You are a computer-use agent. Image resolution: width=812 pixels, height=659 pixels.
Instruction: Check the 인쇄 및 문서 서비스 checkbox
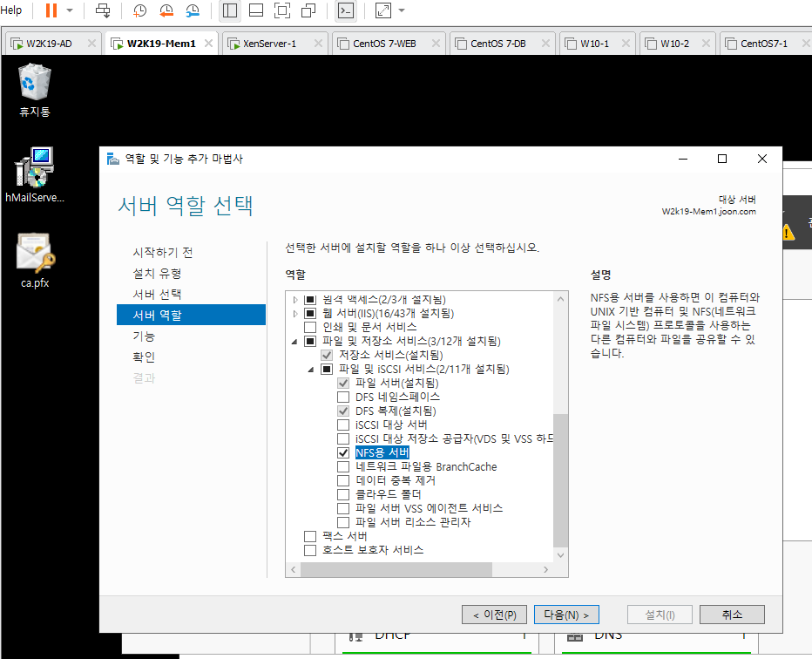pos(310,328)
